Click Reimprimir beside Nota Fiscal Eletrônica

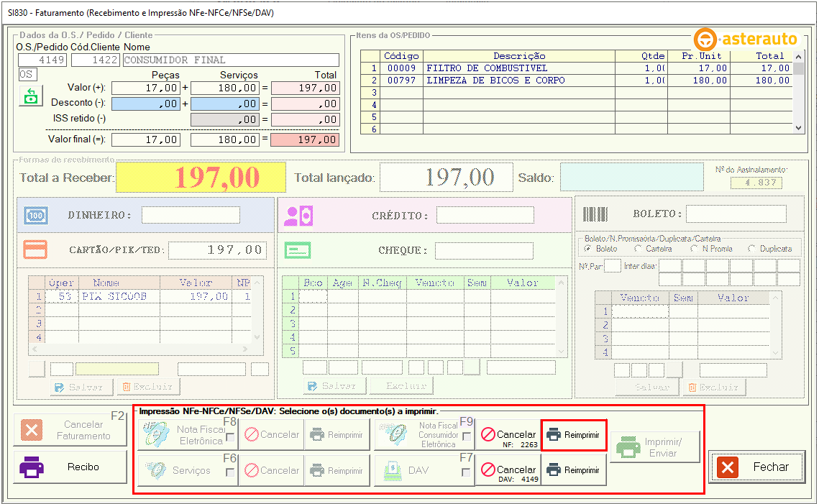(337, 434)
